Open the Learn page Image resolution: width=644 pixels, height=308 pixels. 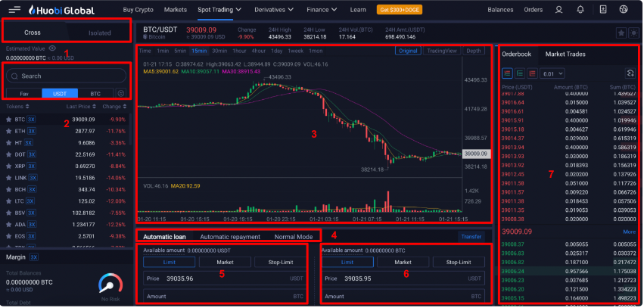pos(358,10)
